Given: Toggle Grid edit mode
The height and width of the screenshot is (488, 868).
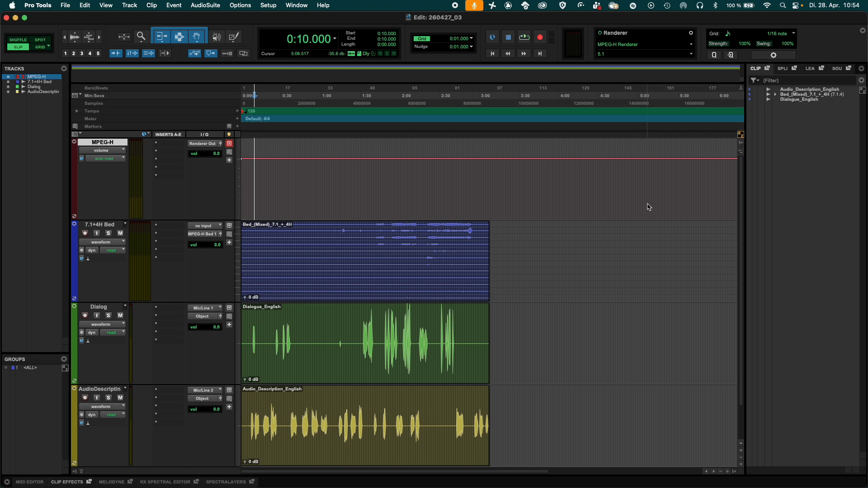Looking at the screenshot, I should (x=41, y=47).
